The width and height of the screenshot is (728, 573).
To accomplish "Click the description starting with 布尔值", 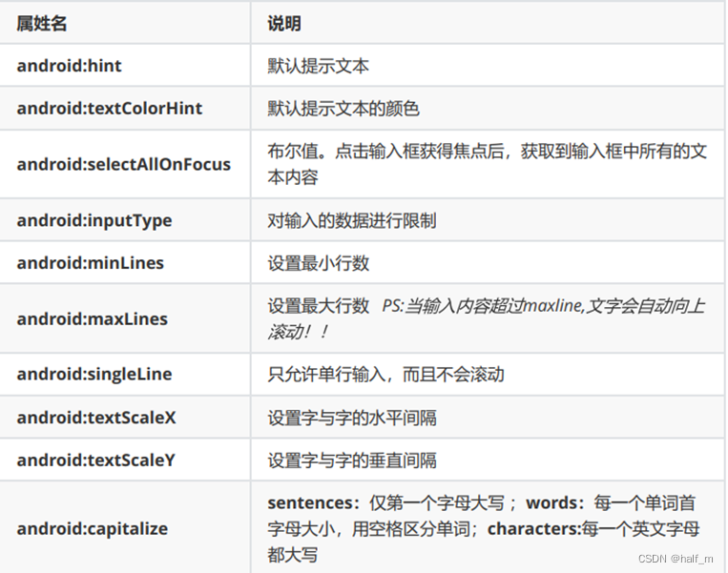I will click(x=487, y=164).
